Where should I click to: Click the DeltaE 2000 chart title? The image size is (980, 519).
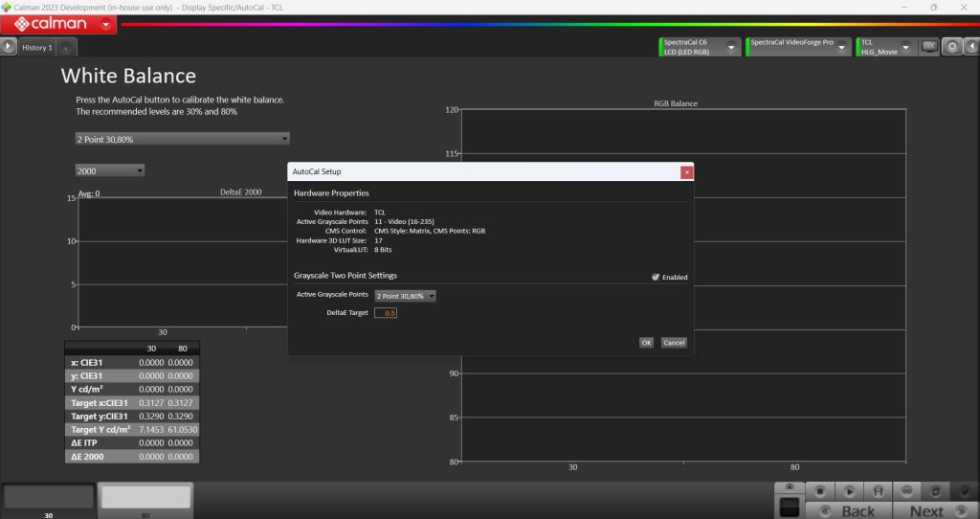click(240, 192)
